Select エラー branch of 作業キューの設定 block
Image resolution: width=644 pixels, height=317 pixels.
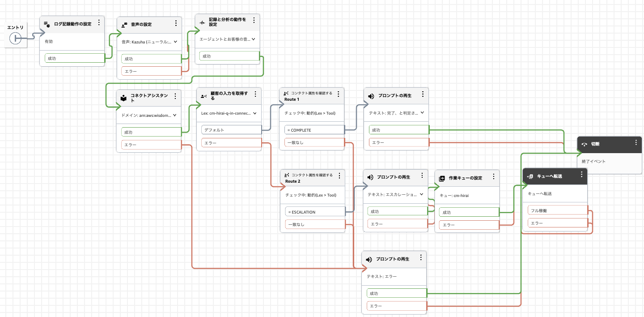[x=469, y=225]
